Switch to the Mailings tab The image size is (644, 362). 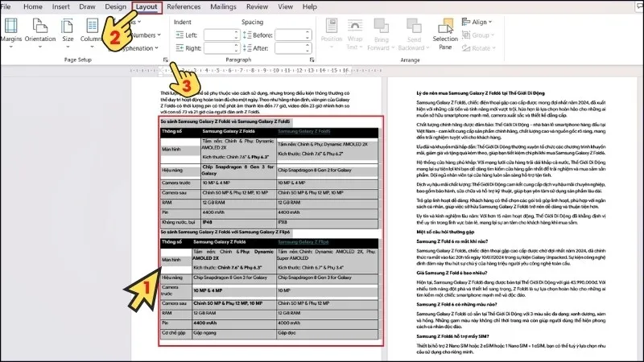[x=223, y=6]
